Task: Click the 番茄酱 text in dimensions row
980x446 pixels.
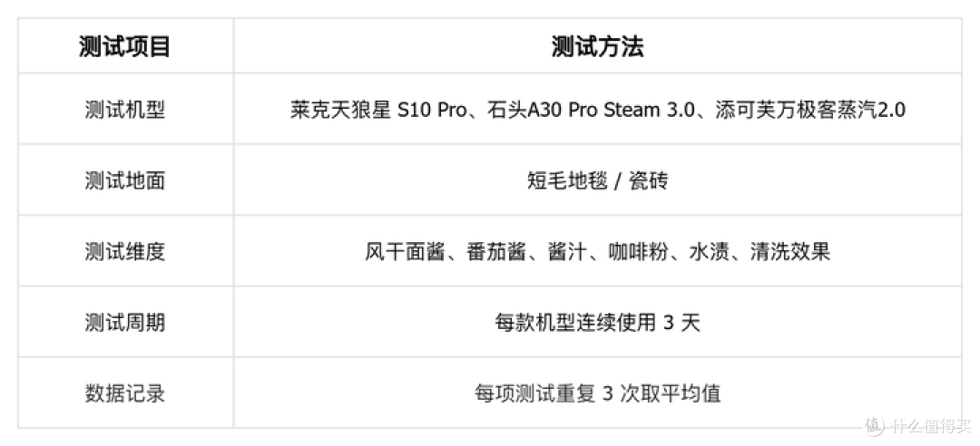Action: (495, 252)
